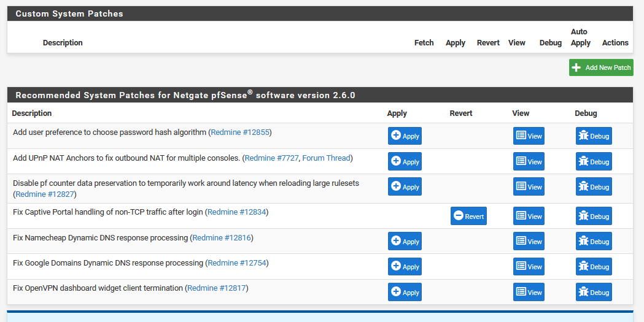The image size is (644, 322).
Task: Debug the Captive Portal non-TCP patch
Action: [594, 216]
